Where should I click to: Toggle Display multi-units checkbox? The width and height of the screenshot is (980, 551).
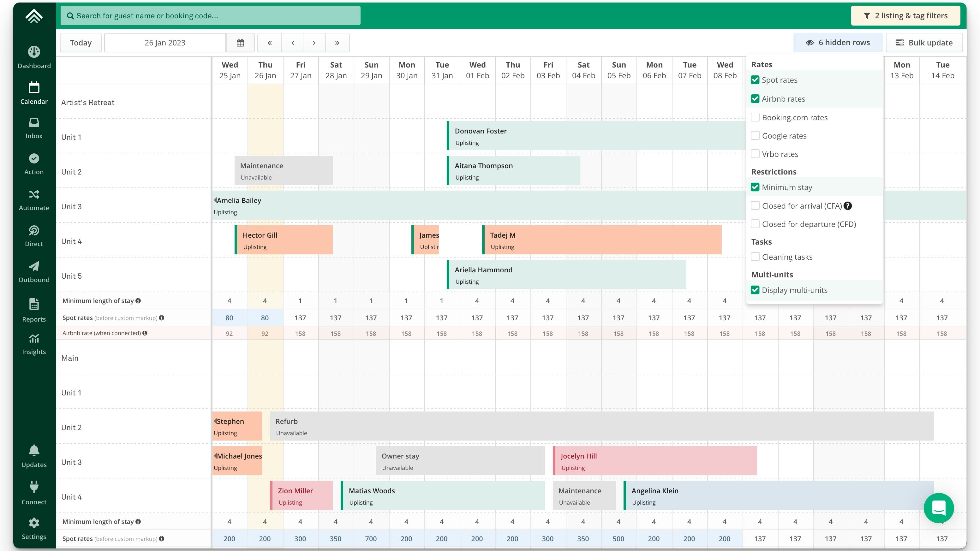pos(755,290)
